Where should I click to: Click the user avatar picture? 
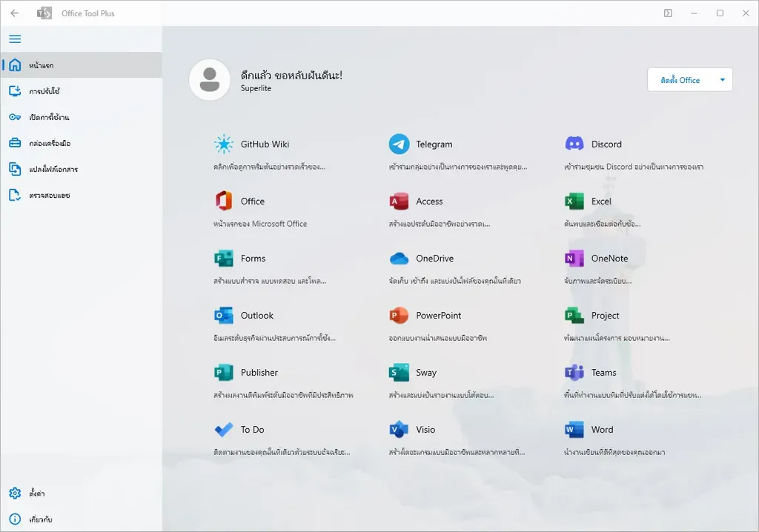point(210,80)
